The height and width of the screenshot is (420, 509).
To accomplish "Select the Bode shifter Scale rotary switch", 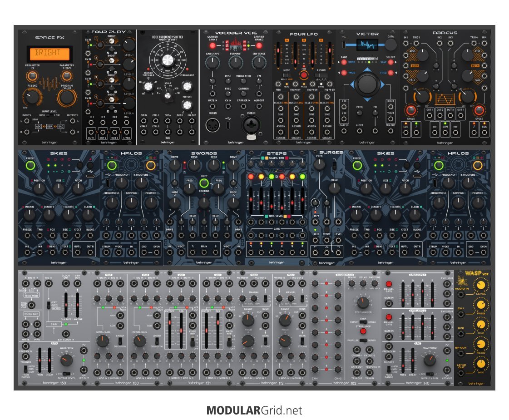I will (168, 95).
